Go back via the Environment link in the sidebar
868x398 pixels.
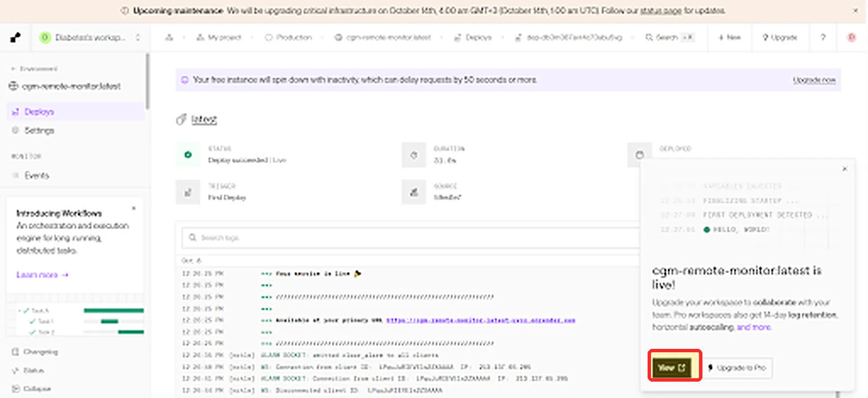click(34, 69)
